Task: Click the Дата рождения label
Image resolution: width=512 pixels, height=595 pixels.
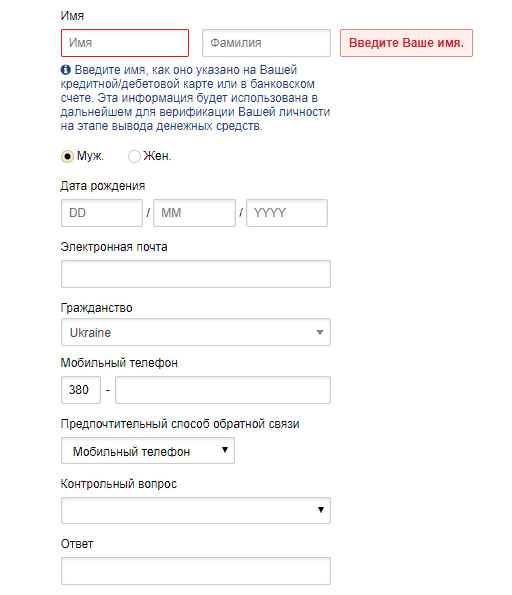Action: 103,186
